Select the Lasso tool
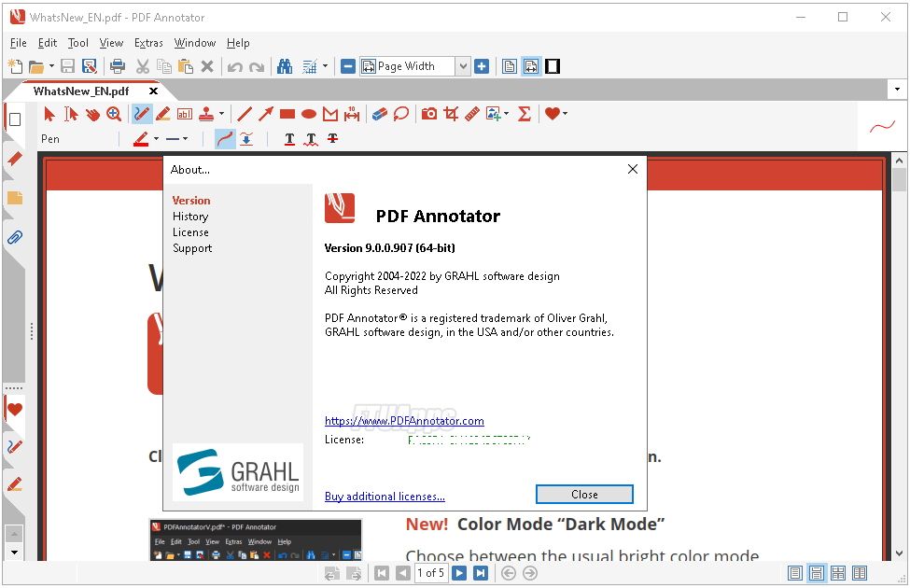This screenshot has width=910, height=588. (x=401, y=114)
